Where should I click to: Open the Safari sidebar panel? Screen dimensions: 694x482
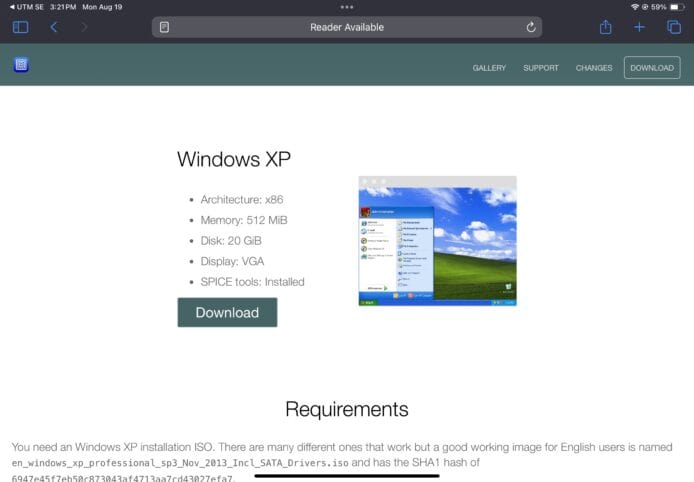(21, 27)
